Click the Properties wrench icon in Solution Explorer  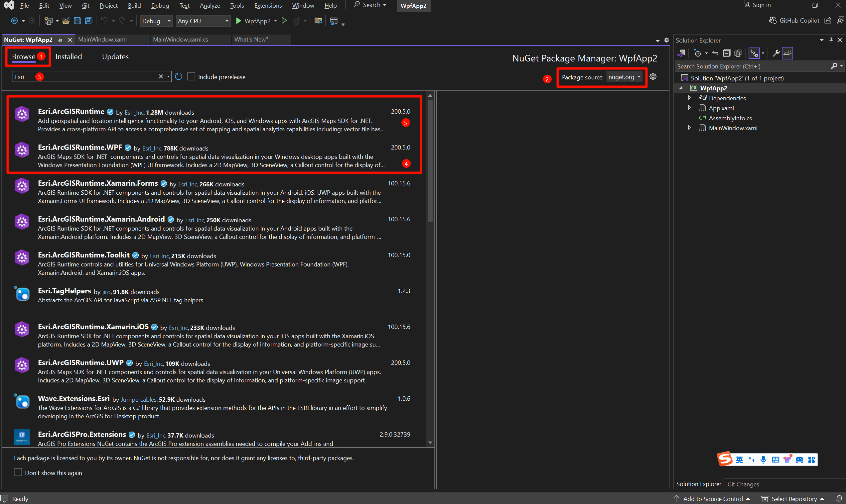(x=776, y=53)
